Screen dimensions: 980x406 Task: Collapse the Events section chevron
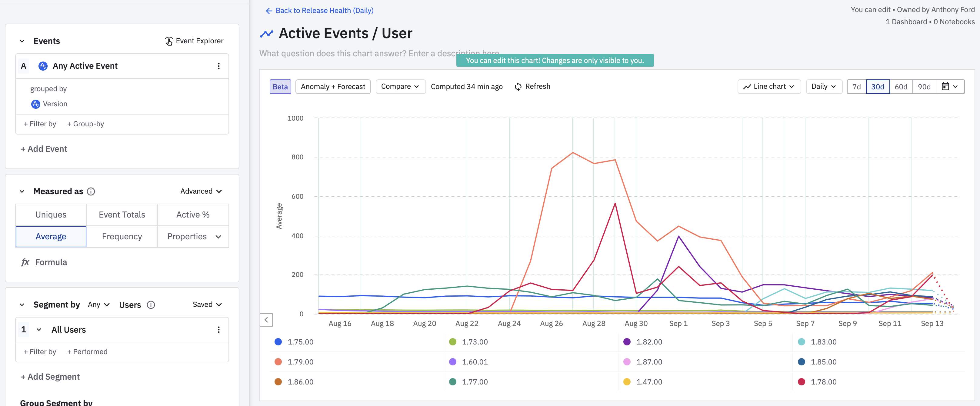(x=22, y=41)
